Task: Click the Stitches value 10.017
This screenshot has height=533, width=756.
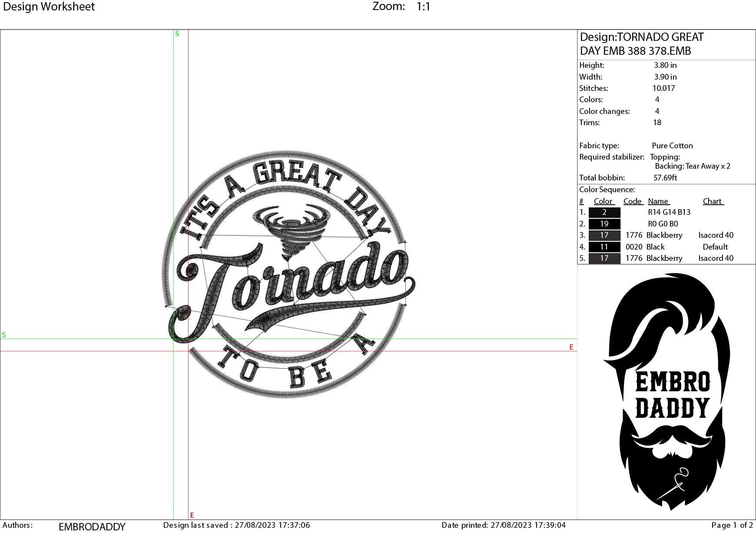Action: click(664, 88)
